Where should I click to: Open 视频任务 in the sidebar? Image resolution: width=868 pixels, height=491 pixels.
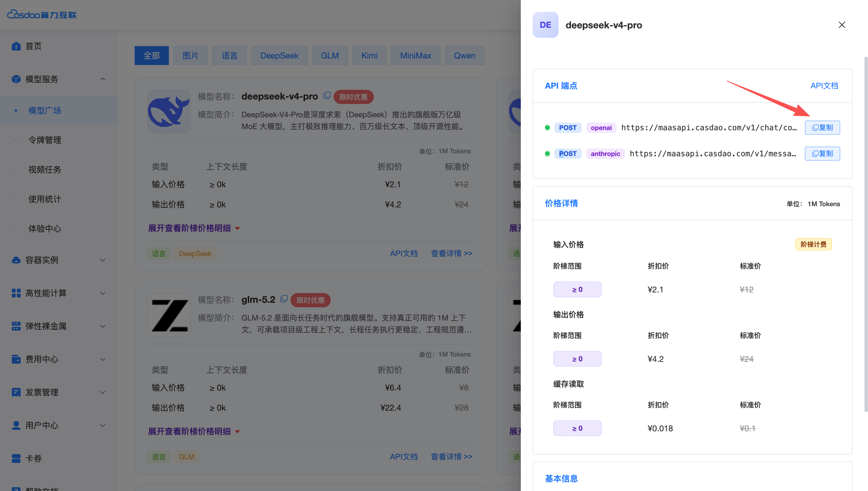[59, 169]
